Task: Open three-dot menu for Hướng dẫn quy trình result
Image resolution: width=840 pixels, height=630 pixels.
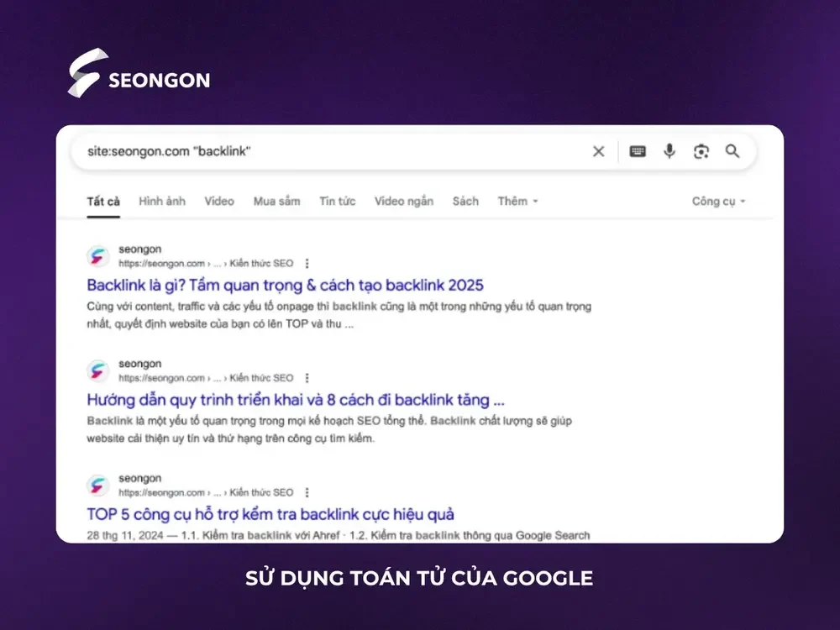Action: (x=307, y=378)
